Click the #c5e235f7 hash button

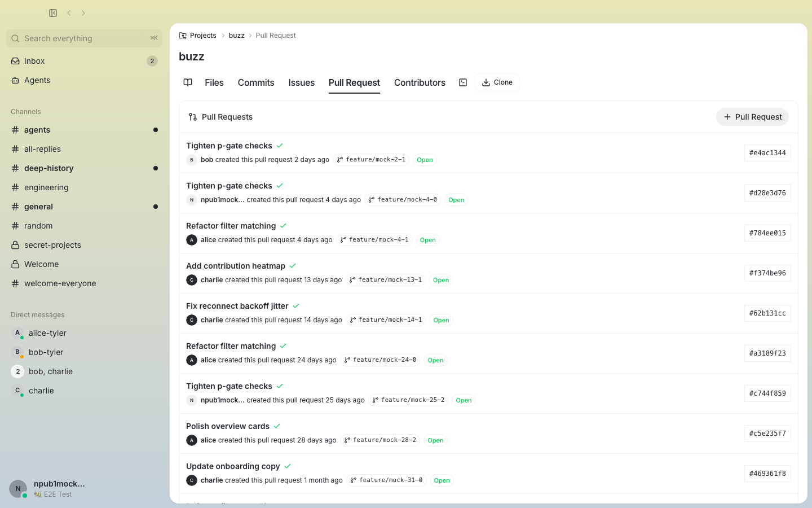[767, 433]
